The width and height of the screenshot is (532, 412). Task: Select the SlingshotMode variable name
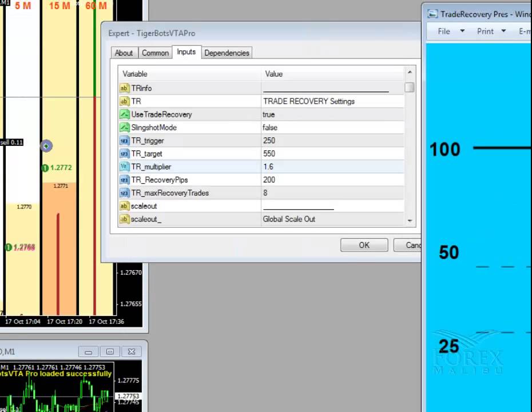pos(154,128)
